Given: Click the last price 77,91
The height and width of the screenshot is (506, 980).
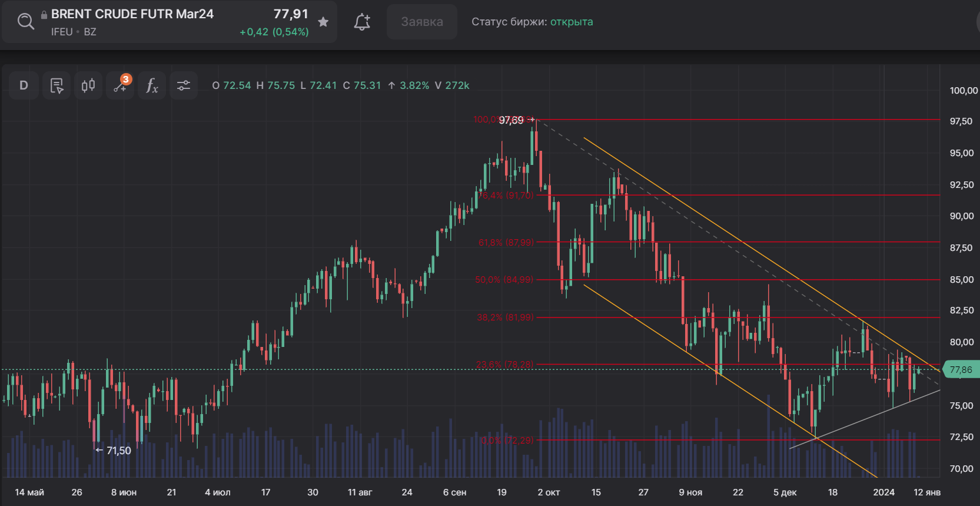Looking at the screenshot, I should point(291,14).
